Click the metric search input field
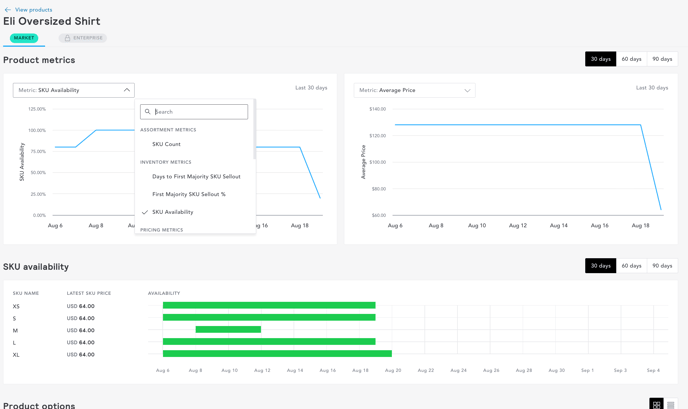Image resolution: width=688 pixels, height=409 pixels. tap(199, 112)
